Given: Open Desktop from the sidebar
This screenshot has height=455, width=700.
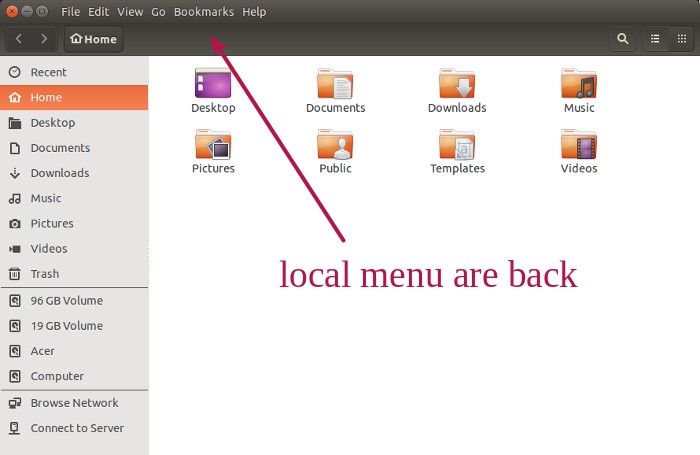Looking at the screenshot, I should click(x=74, y=123).
